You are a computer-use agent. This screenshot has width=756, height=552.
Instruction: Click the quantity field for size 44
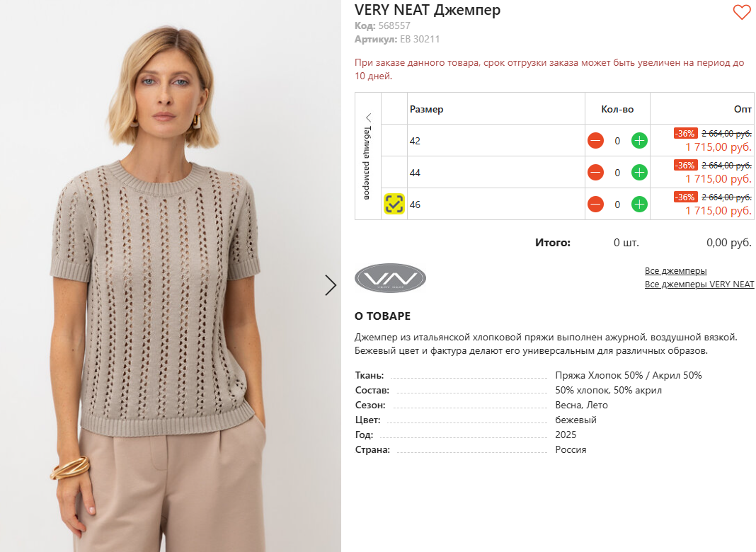click(x=617, y=173)
